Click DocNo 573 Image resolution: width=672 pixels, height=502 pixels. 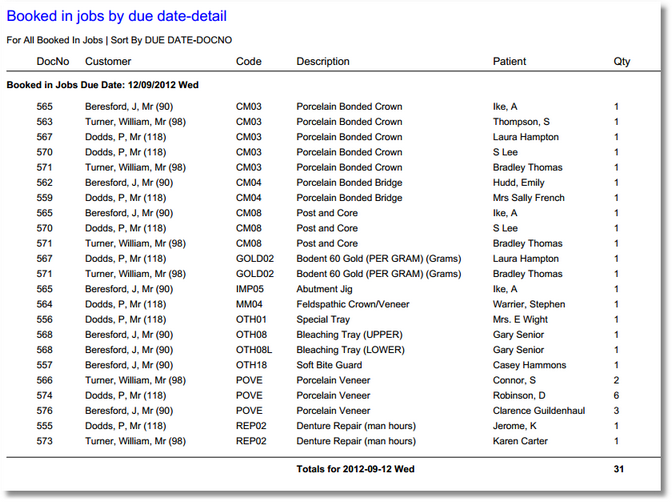pyautogui.click(x=45, y=441)
